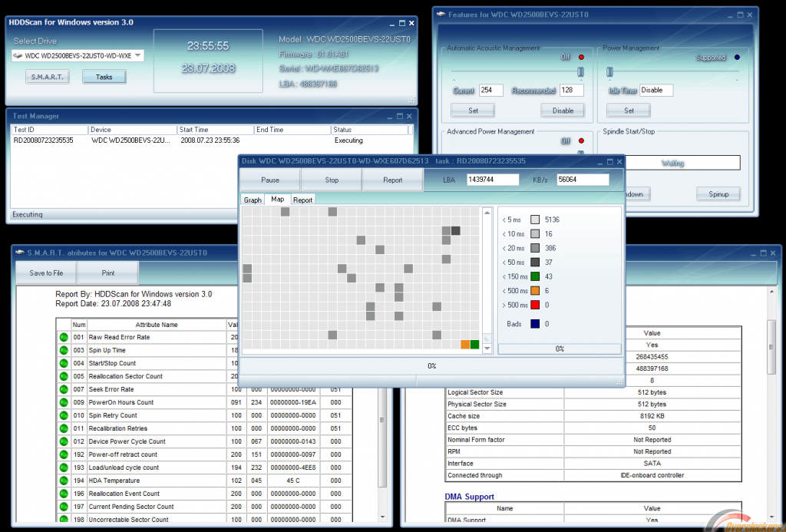This screenshot has width=786, height=532.
Task: Click the Automatic Acoustic Management slider handle
Action: [580, 71]
